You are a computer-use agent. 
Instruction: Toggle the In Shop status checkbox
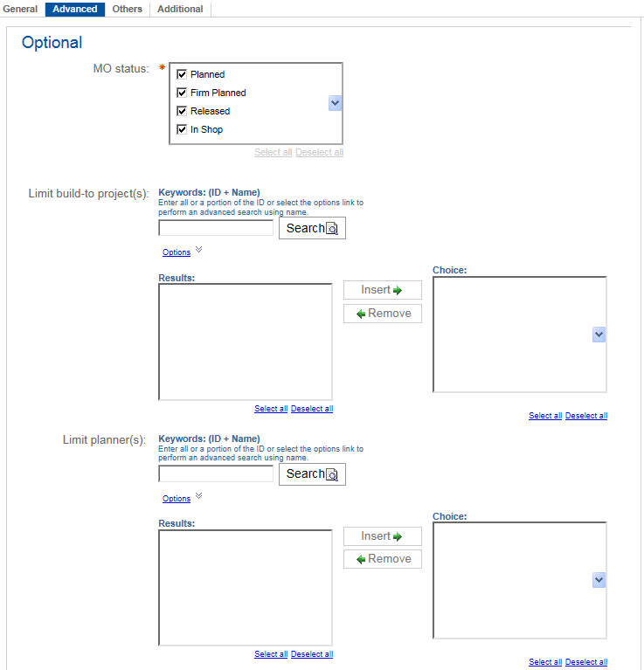pos(183,129)
